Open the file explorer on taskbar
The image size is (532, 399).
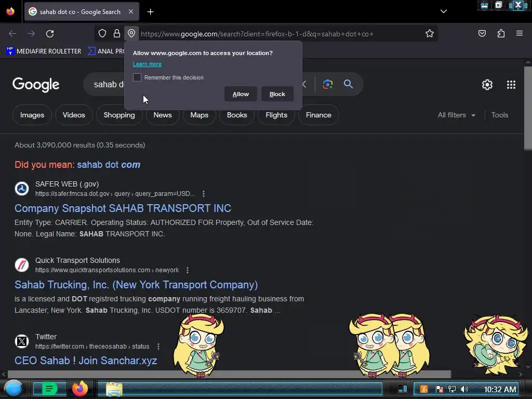tap(114, 389)
